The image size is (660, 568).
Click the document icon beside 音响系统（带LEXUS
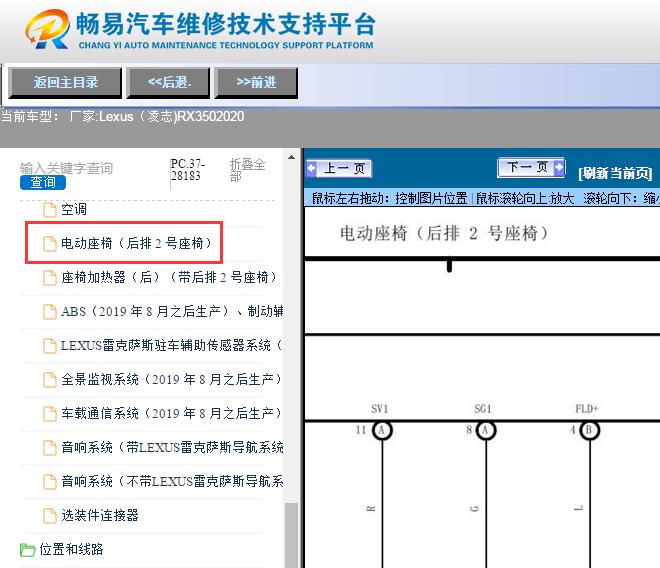(50, 448)
